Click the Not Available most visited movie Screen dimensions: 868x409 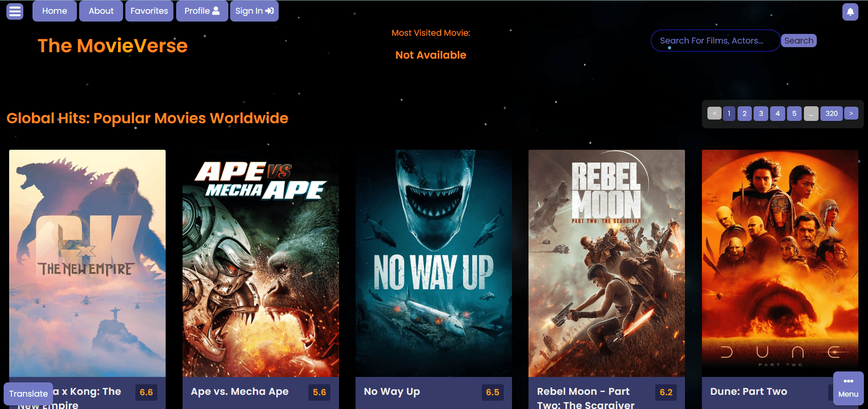[431, 55]
